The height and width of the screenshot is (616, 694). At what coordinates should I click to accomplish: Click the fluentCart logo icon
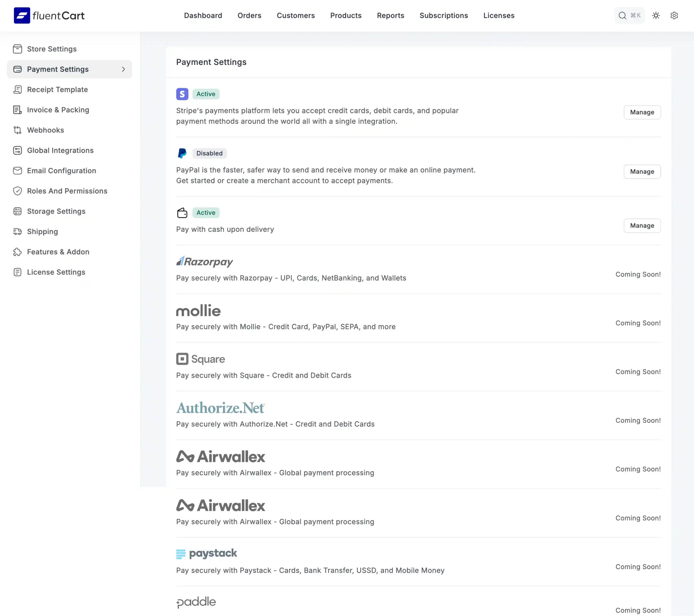pos(22,15)
